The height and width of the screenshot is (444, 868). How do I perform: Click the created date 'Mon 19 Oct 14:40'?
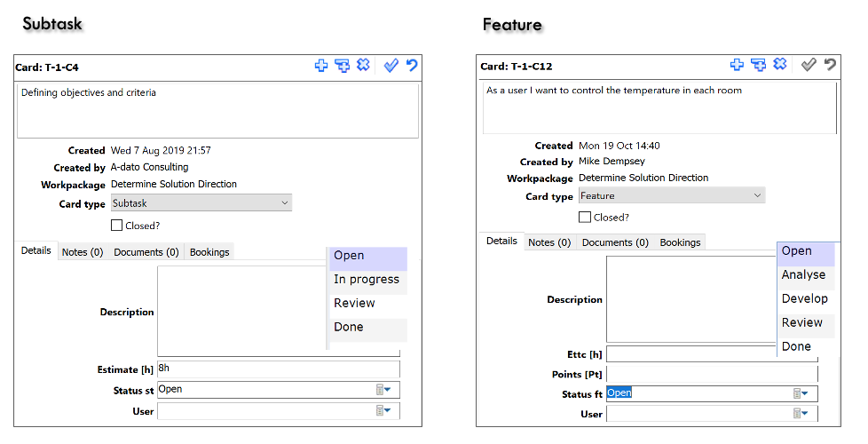[619, 147]
